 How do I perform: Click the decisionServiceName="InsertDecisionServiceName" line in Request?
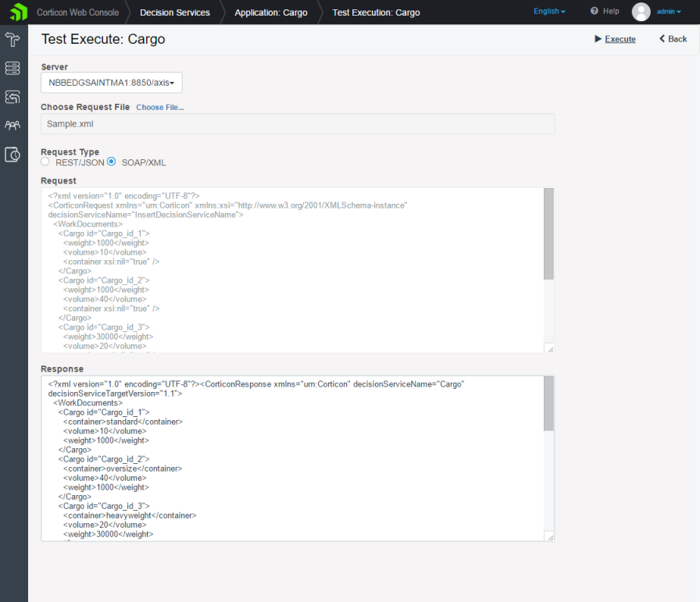point(146,215)
